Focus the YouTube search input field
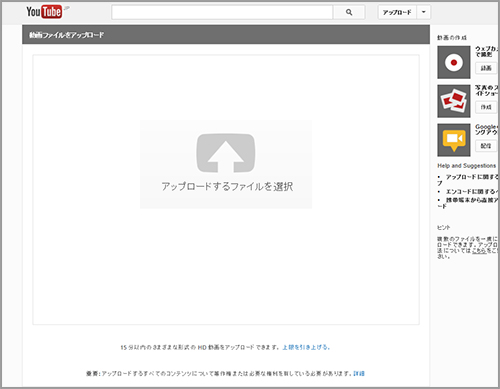Viewport: 500px width, 389px height. (222, 12)
